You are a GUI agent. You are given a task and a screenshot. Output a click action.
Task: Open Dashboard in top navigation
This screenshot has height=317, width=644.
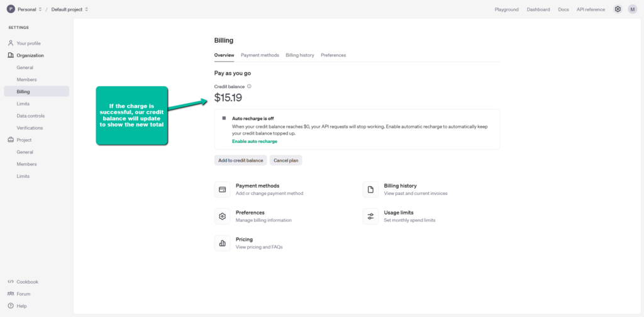click(538, 9)
